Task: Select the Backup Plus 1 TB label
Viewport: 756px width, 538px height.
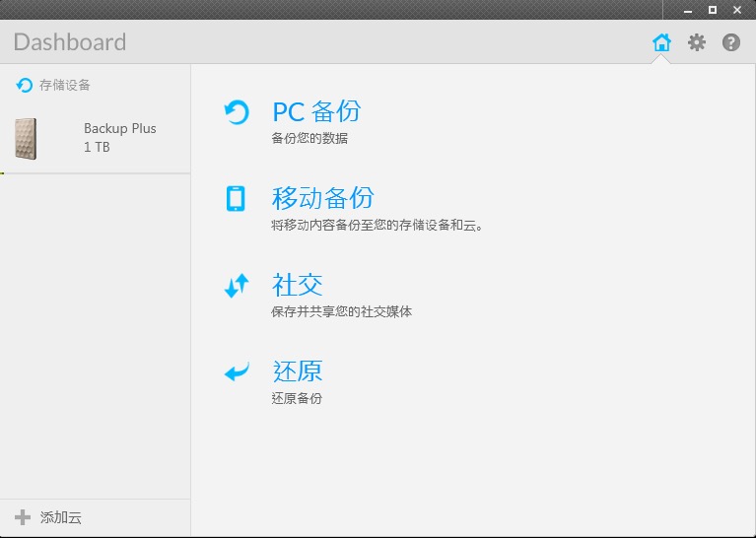Action: pos(119,138)
